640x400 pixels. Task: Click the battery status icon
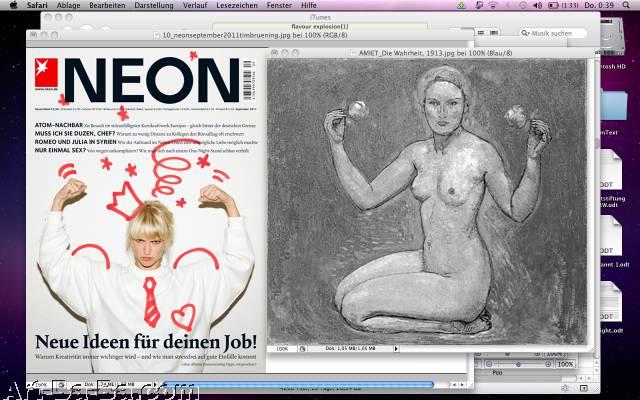pyautogui.click(x=553, y=5)
